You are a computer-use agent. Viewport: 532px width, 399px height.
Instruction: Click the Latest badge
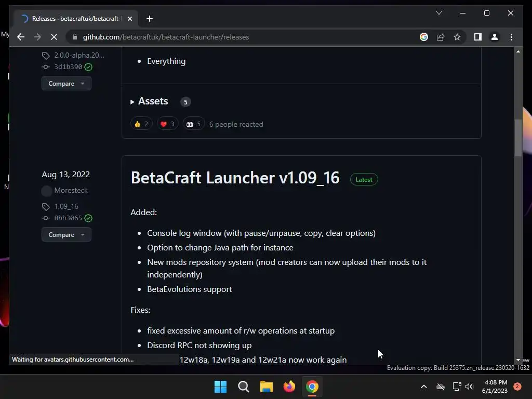point(364,179)
